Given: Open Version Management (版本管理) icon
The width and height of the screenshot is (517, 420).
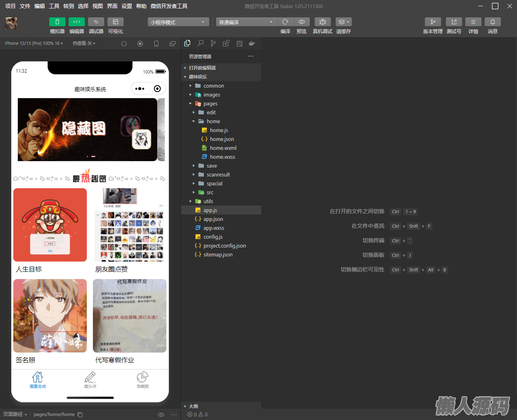Looking at the screenshot, I should tap(433, 22).
